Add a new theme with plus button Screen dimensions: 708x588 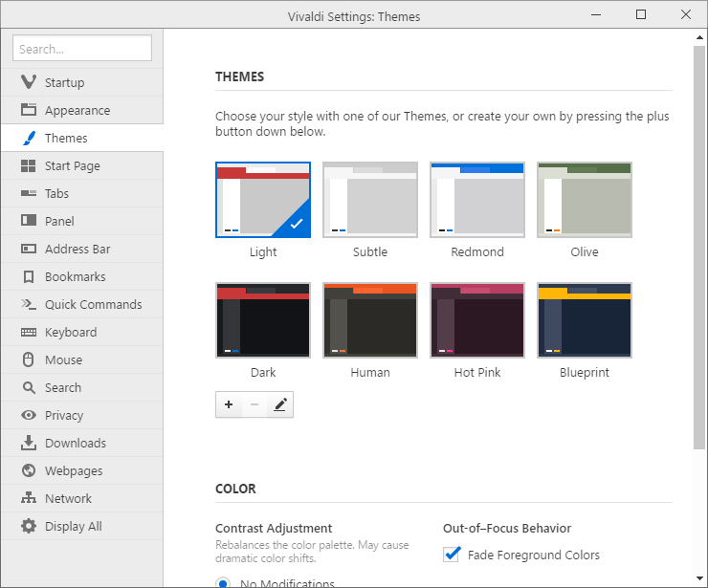(229, 404)
